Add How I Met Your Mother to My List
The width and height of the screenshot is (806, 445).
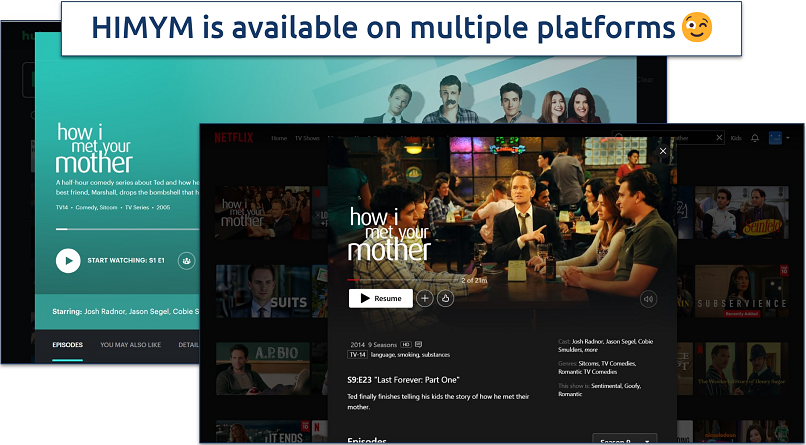click(x=425, y=299)
